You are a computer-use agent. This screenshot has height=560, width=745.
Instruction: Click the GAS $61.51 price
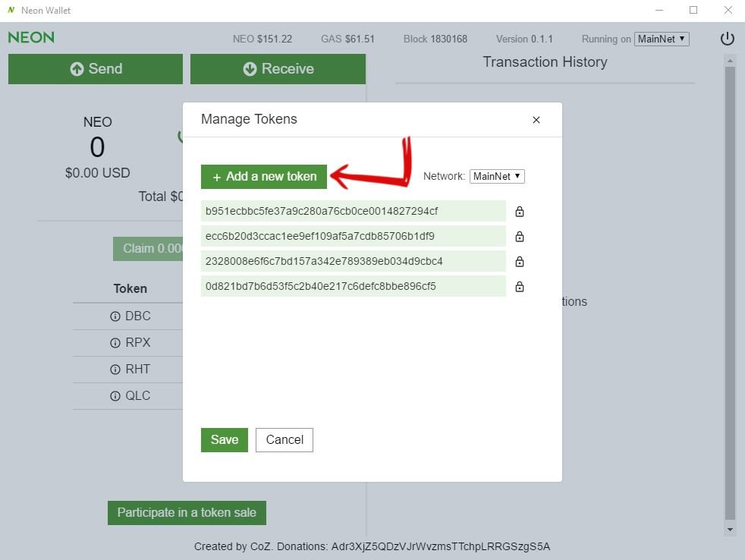coord(347,39)
